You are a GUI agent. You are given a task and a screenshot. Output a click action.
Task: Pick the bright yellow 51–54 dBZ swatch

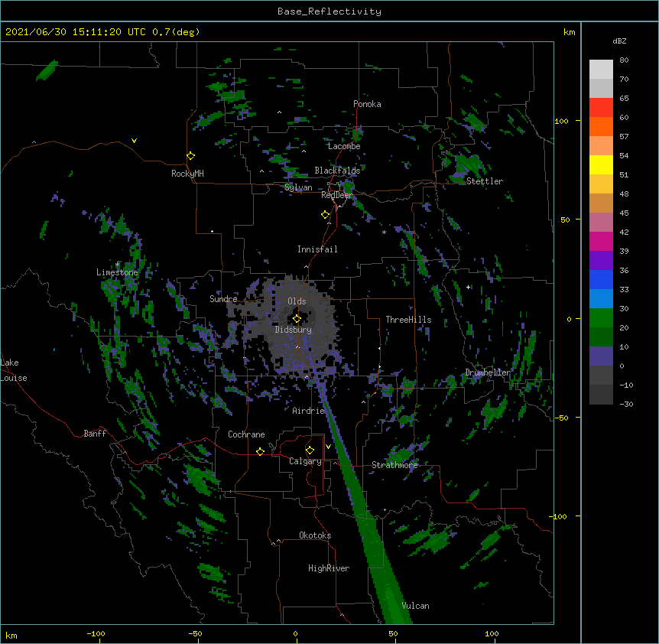tap(601, 164)
